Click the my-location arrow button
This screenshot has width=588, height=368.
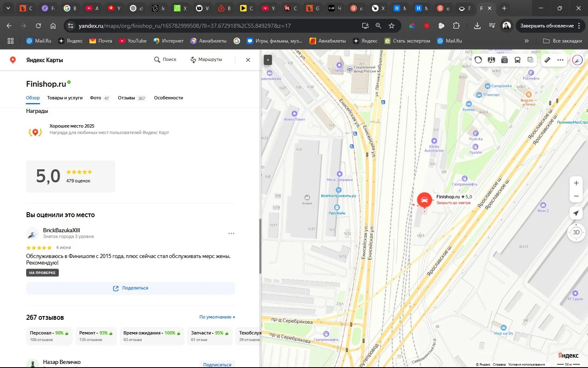pyautogui.click(x=576, y=213)
